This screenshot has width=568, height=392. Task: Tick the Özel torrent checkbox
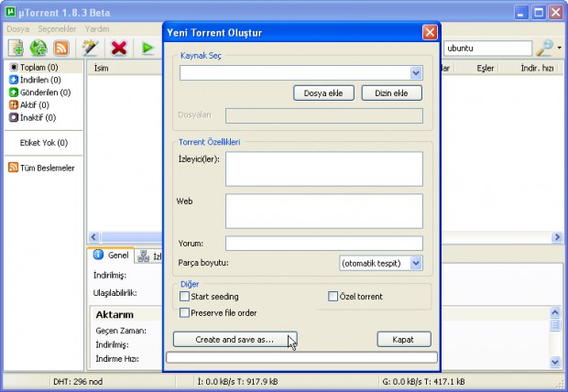(x=333, y=297)
